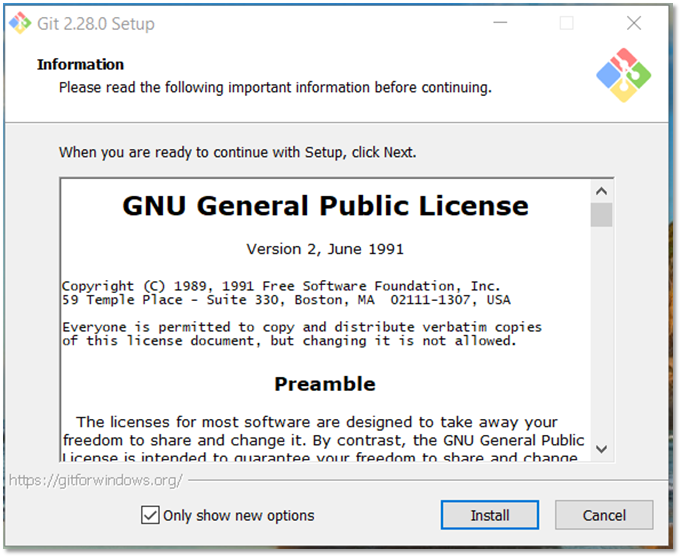Viewport: 682px width, 558px height.
Task: Click the 'Everyone is permitted to copy' line
Action: pyautogui.click(x=302, y=327)
